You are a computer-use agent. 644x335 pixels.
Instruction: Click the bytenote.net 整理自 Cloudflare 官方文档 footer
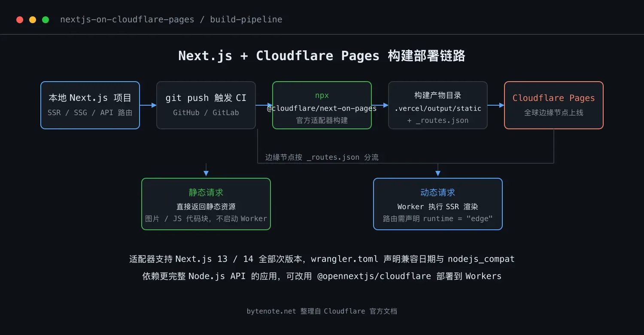tap(322, 311)
